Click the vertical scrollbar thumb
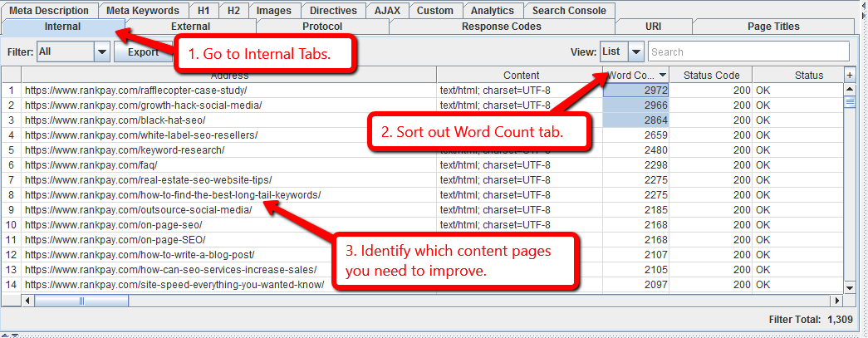 point(850,101)
